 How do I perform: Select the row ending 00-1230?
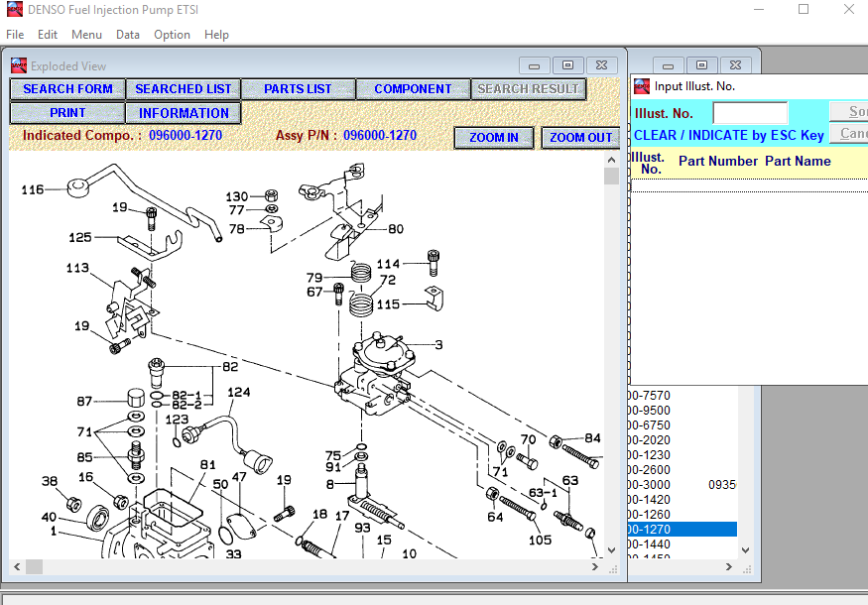(683, 455)
